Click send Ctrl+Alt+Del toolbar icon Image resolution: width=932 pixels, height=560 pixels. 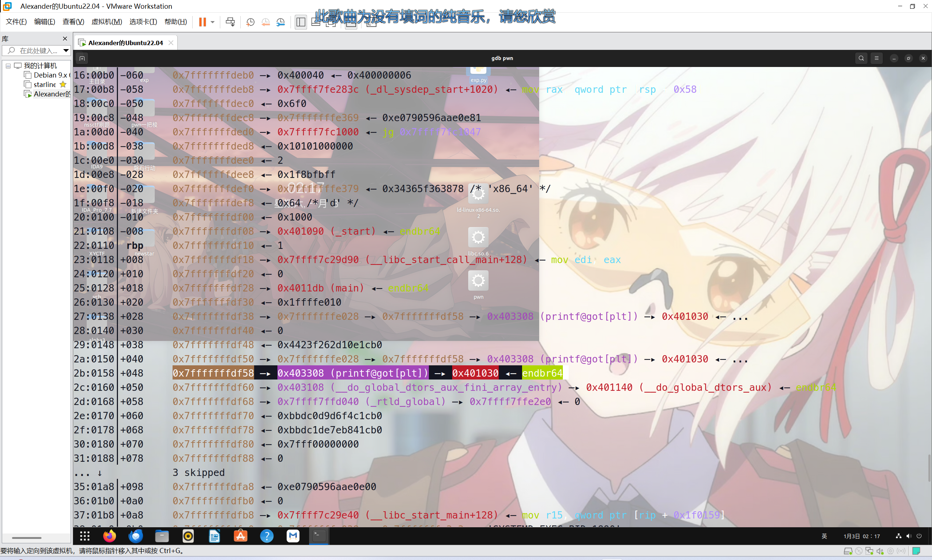(x=230, y=22)
